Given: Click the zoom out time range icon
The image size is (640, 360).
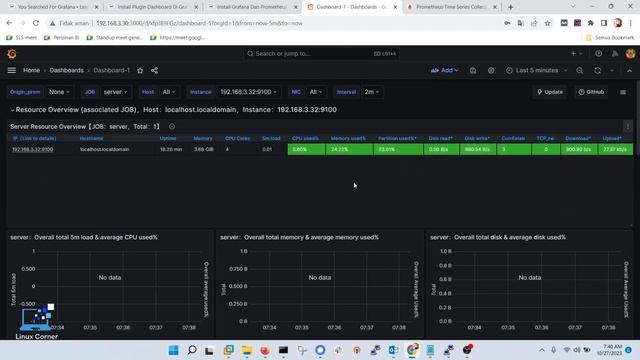Looking at the screenshot, I should [x=580, y=70].
